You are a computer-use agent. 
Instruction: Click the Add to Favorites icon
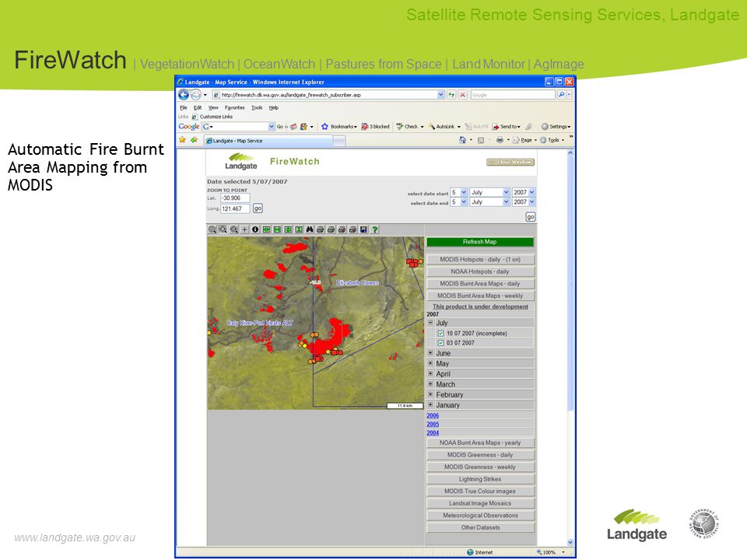(x=194, y=140)
